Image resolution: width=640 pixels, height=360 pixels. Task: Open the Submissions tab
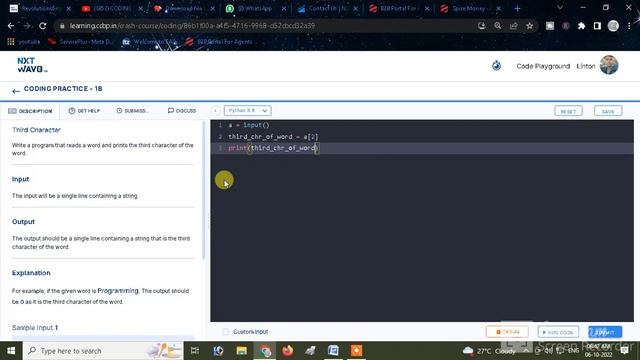(x=132, y=111)
